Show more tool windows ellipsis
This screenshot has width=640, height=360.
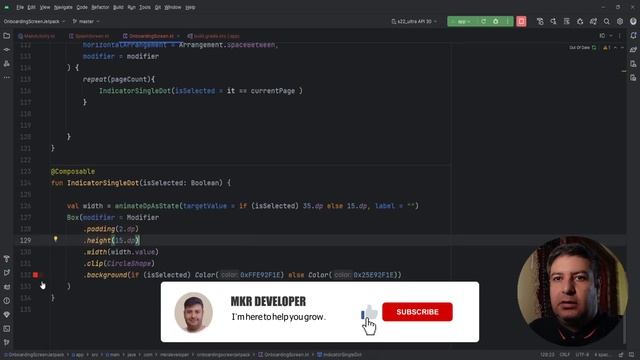(x=7, y=77)
